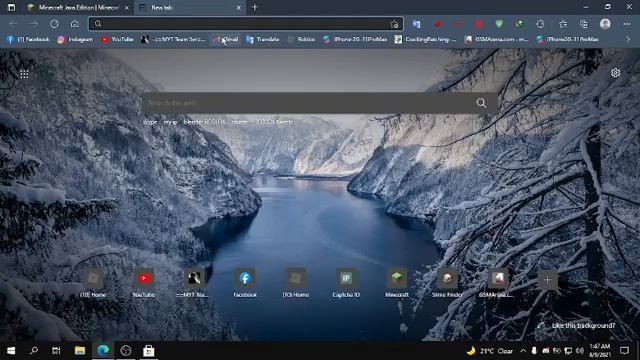The width and height of the screenshot is (640, 360).
Task: Open the 21°C Clear weather widget
Action: pyautogui.click(x=490, y=351)
